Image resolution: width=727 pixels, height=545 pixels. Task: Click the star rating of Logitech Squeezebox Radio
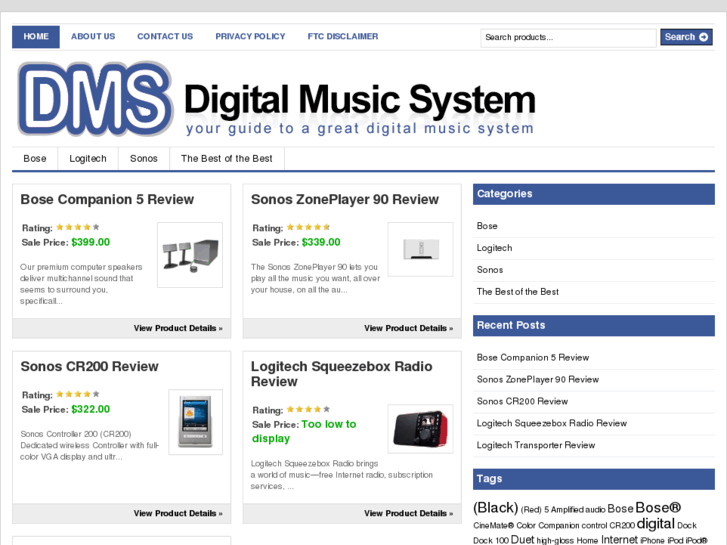(x=308, y=409)
